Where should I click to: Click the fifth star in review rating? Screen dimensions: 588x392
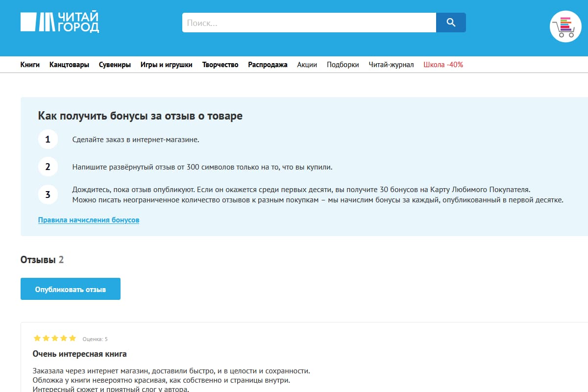[73, 338]
